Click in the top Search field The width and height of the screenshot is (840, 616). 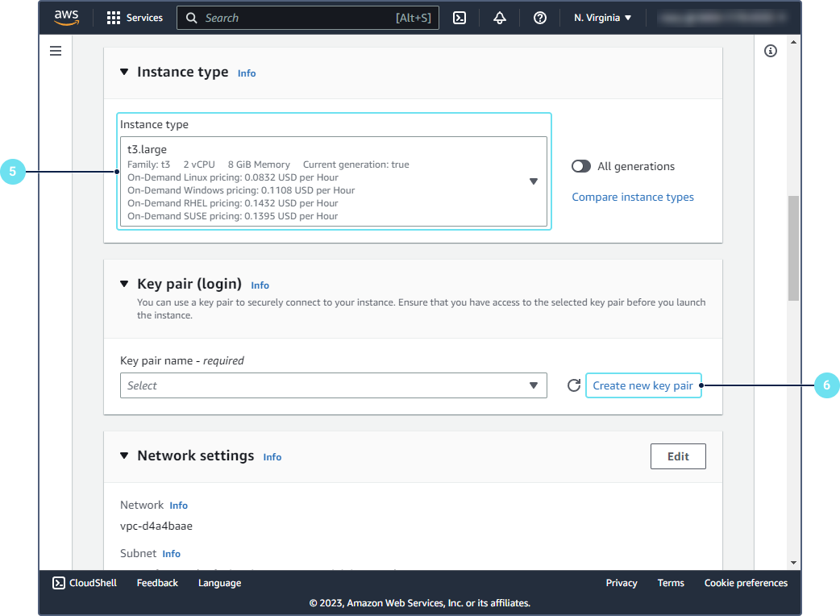pos(298,18)
